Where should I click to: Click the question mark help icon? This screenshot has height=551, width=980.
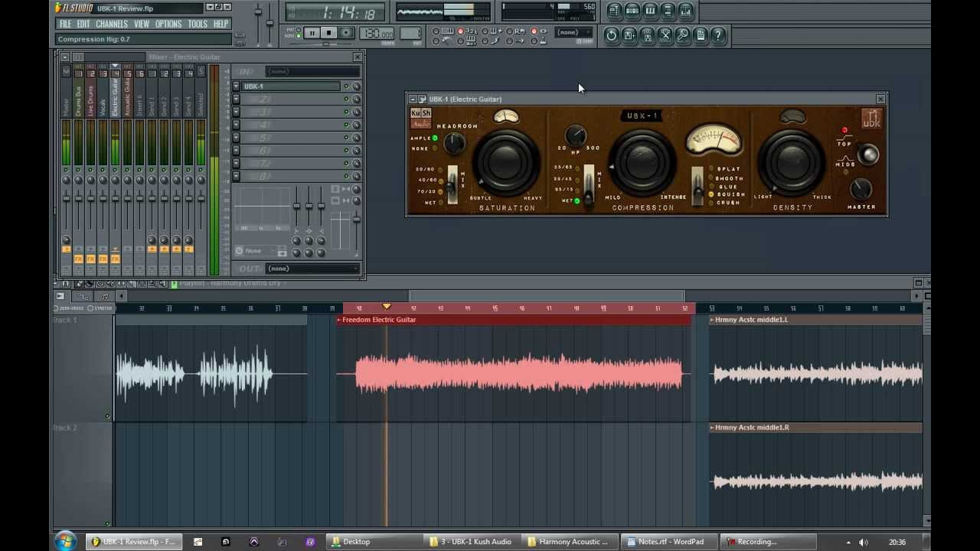pos(718,35)
